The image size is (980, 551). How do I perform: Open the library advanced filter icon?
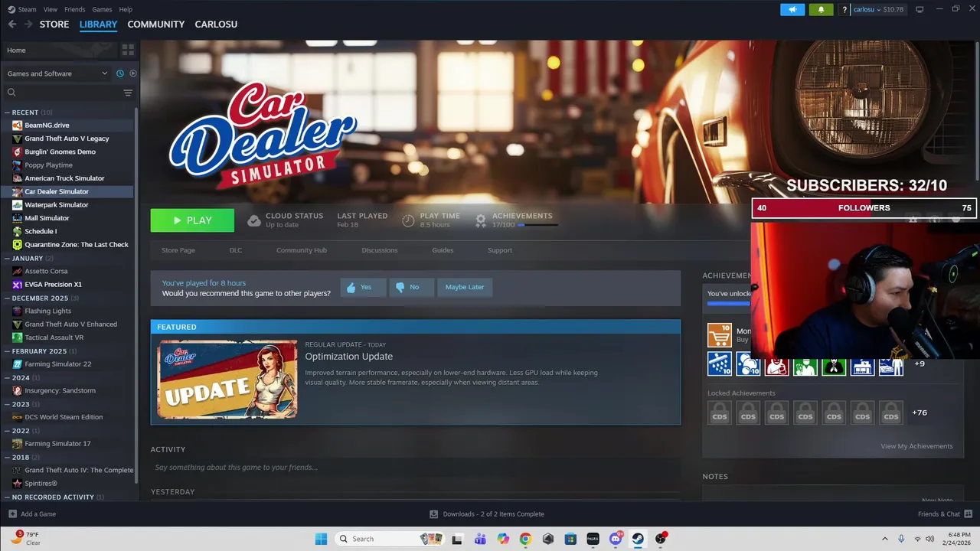point(128,93)
